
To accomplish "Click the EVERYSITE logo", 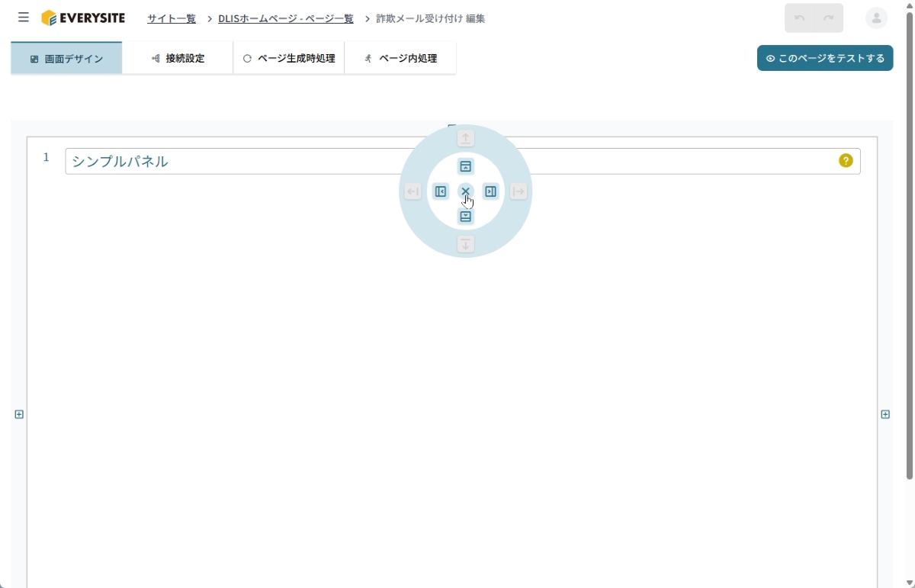I will pyautogui.click(x=83, y=18).
